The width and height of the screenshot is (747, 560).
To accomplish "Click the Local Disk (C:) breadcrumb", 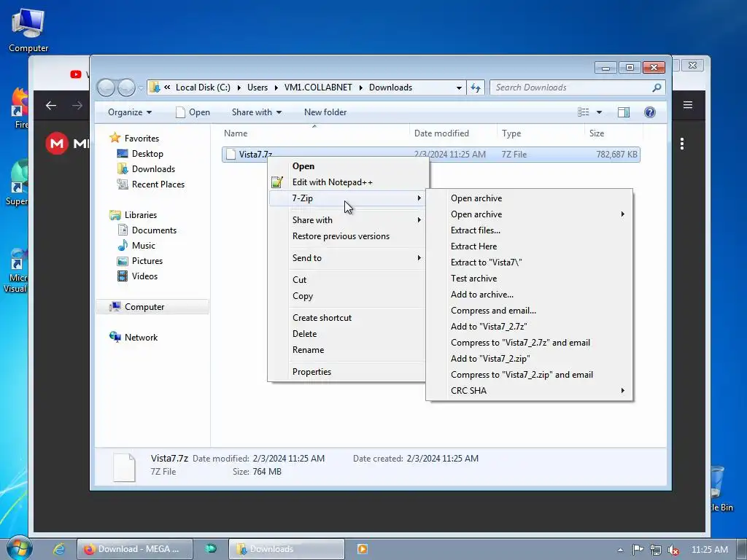I will 203,87.
